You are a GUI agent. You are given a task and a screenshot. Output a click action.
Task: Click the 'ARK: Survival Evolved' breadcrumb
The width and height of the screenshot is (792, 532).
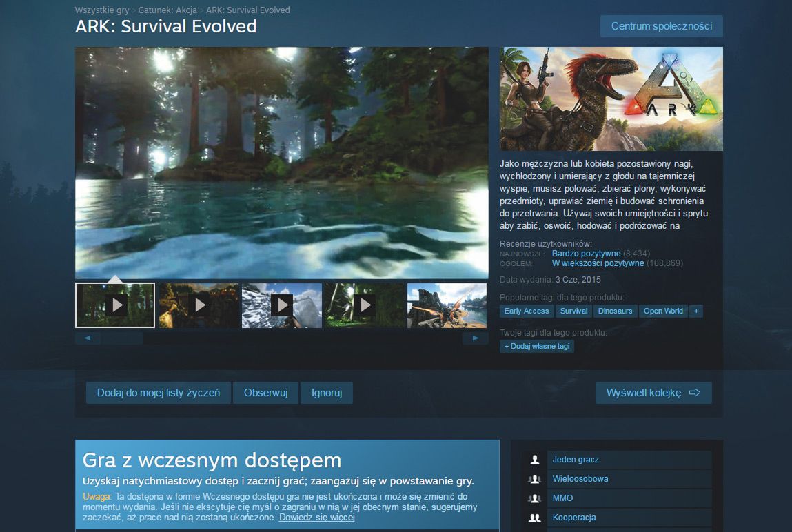(248, 10)
